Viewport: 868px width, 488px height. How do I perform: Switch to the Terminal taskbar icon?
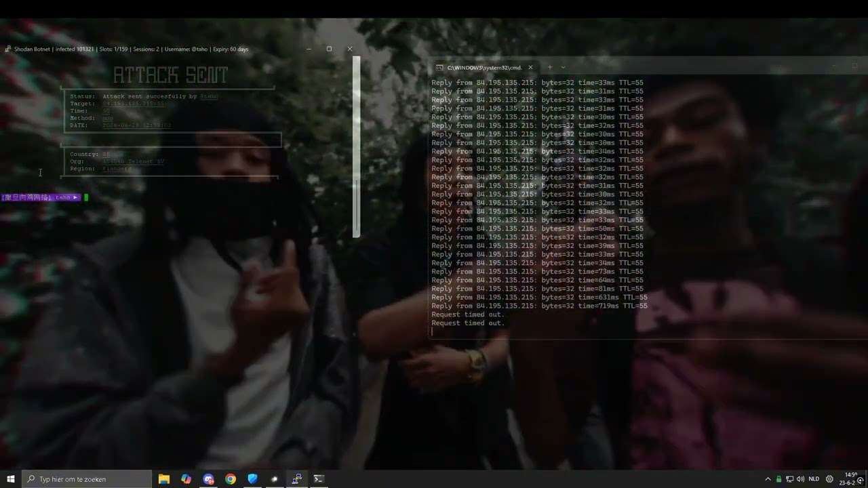coord(319,479)
